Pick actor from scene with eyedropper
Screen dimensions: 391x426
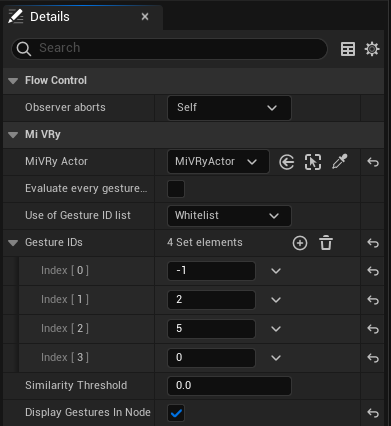click(x=339, y=162)
